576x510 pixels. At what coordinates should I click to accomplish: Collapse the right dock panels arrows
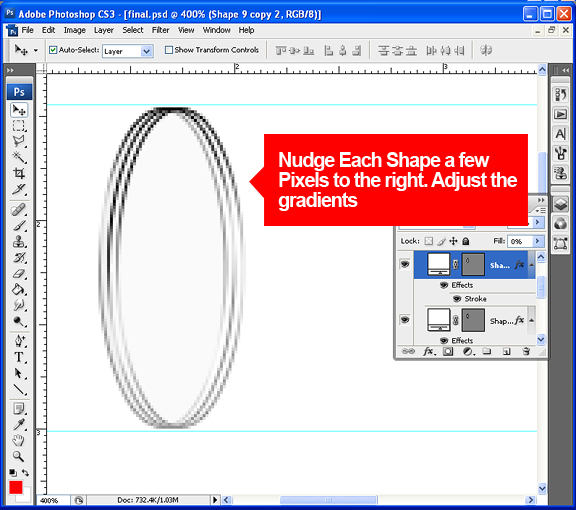tap(566, 70)
